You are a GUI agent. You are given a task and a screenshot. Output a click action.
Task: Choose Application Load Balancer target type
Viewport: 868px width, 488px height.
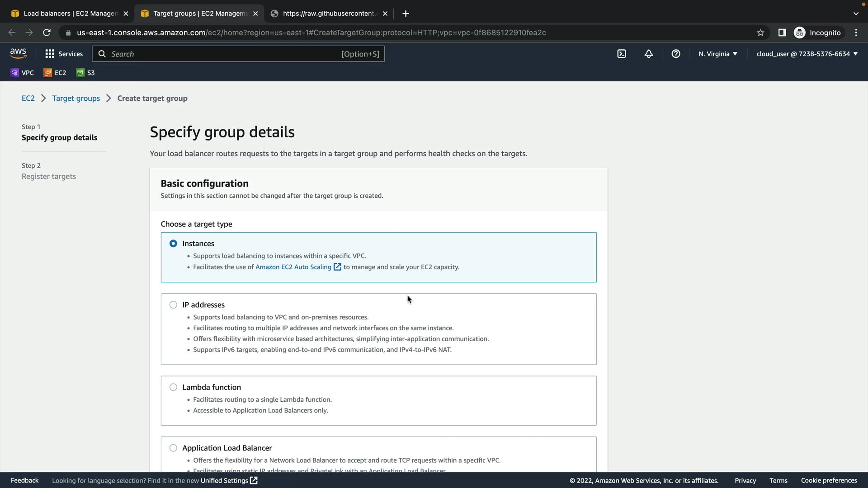tap(173, 448)
